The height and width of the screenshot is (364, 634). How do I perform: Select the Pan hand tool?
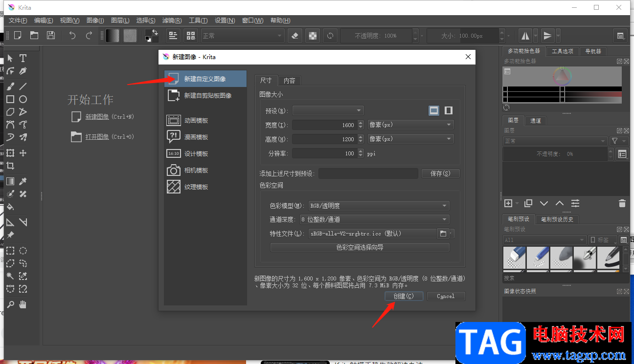pos(23,304)
